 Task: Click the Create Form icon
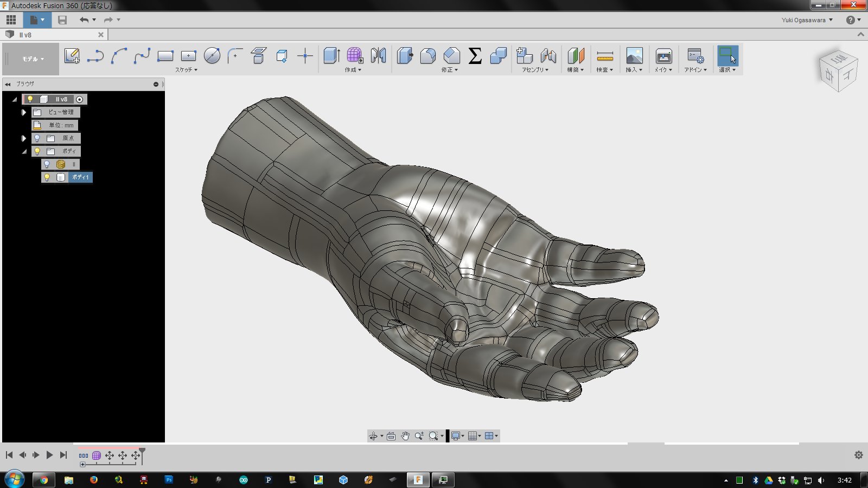(x=355, y=55)
